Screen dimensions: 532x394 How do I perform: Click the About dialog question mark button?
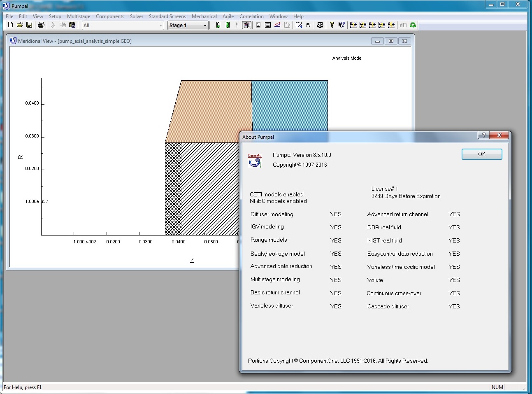coord(483,135)
